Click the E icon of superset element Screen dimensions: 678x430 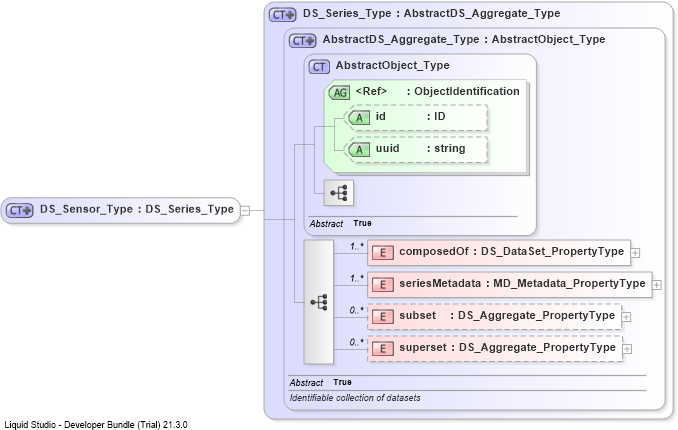(383, 349)
